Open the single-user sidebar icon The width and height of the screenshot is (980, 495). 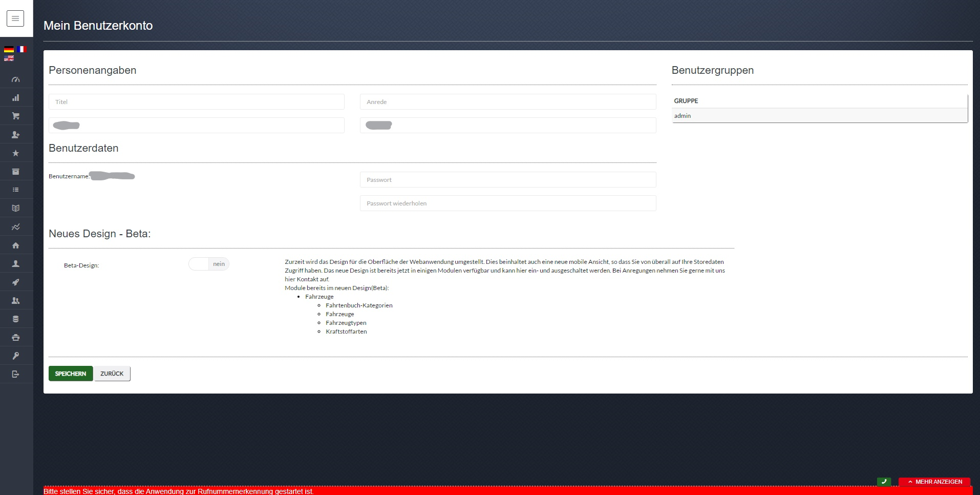pyautogui.click(x=16, y=264)
